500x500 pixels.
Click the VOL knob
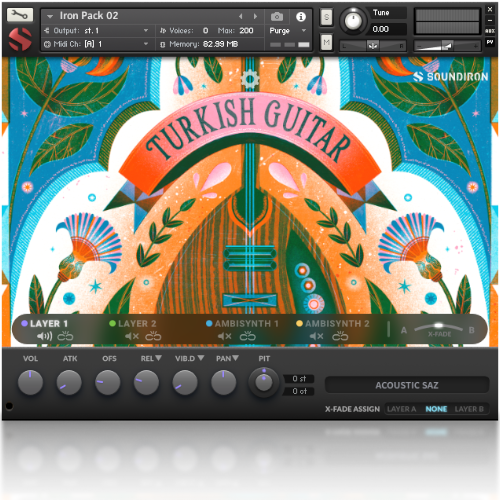point(30,382)
